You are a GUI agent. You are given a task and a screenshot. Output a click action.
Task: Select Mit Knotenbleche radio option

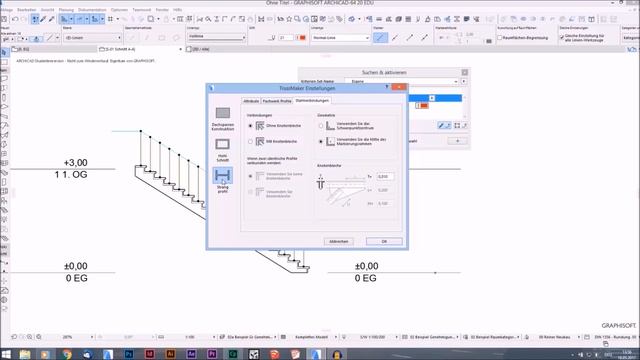pyautogui.click(x=250, y=142)
